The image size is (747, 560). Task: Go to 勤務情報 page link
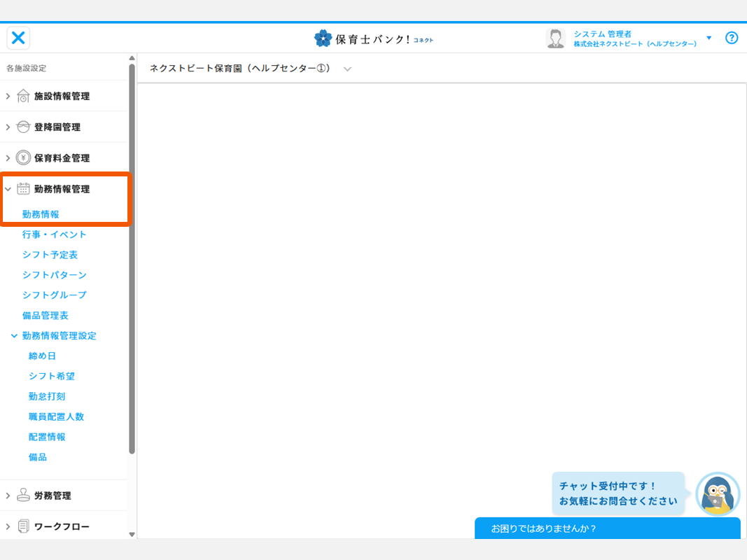tap(41, 214)
